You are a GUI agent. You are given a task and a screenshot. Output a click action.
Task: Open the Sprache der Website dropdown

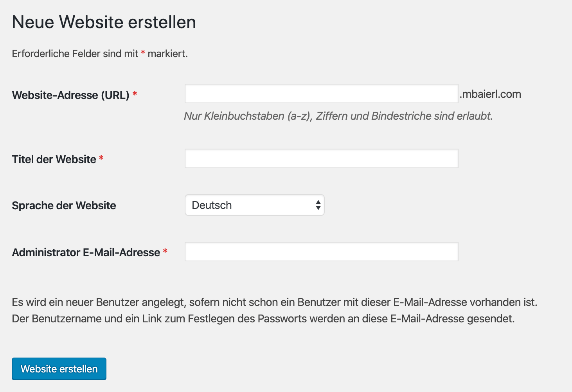point(255,205)
